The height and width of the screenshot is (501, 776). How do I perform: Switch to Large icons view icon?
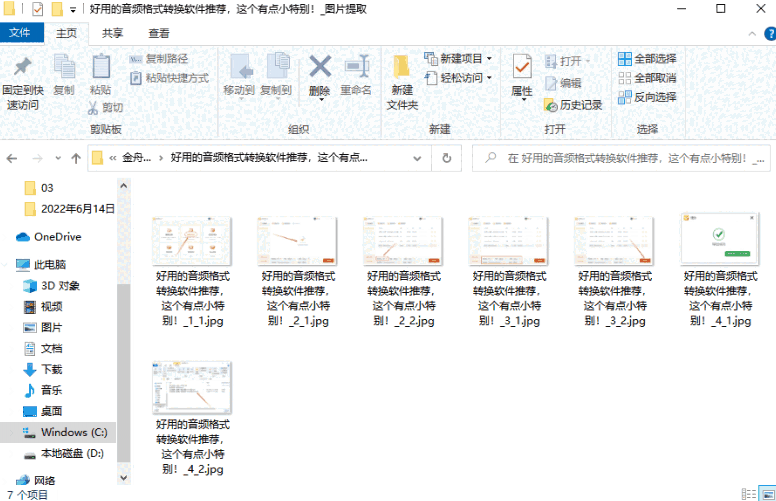[768, 494]
